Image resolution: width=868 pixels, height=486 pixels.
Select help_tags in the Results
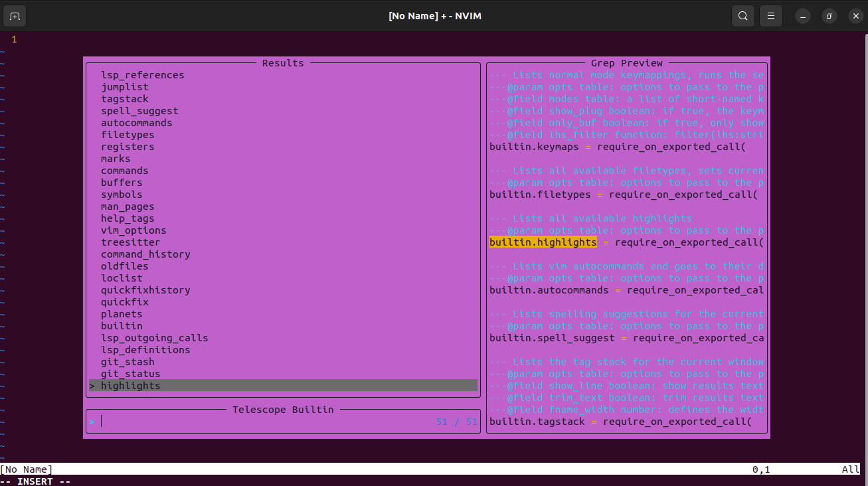(x=128, y=218)
